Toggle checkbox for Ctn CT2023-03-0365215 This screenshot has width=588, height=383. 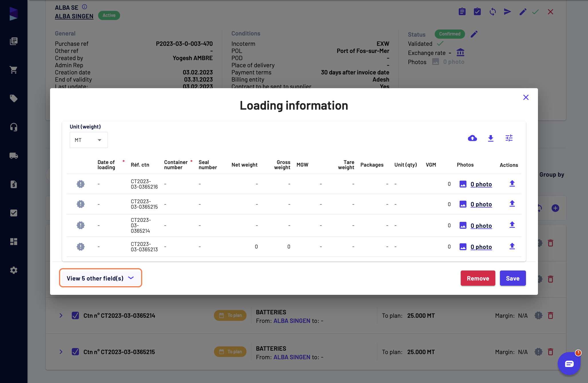point(75,352)
